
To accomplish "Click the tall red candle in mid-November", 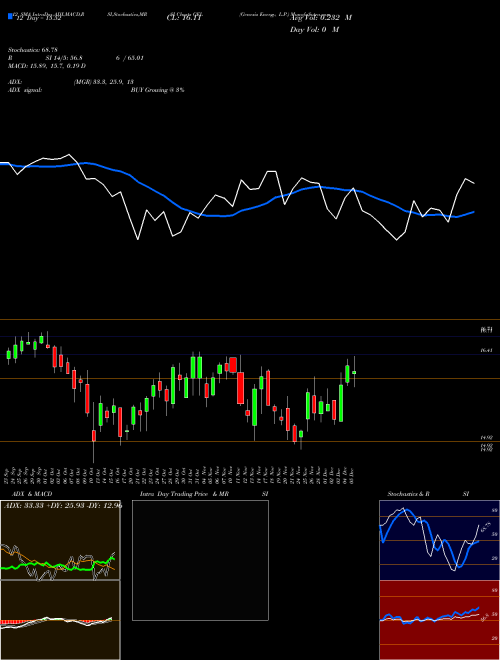I will coord(240,388).
